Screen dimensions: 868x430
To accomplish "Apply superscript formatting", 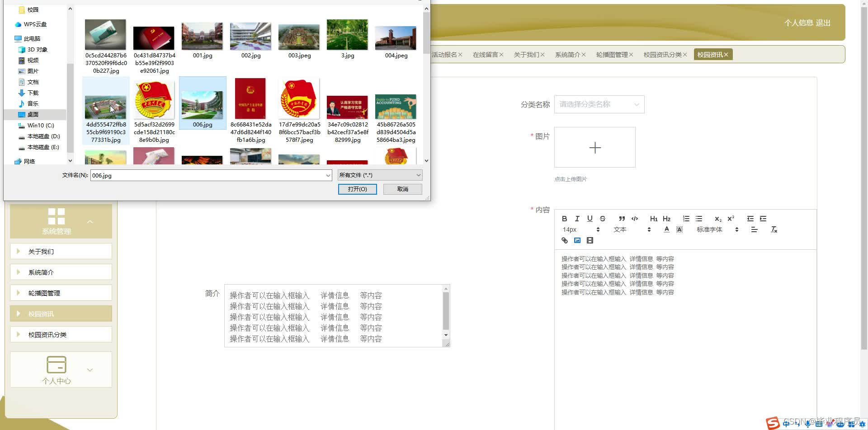I will pos(731,219).
